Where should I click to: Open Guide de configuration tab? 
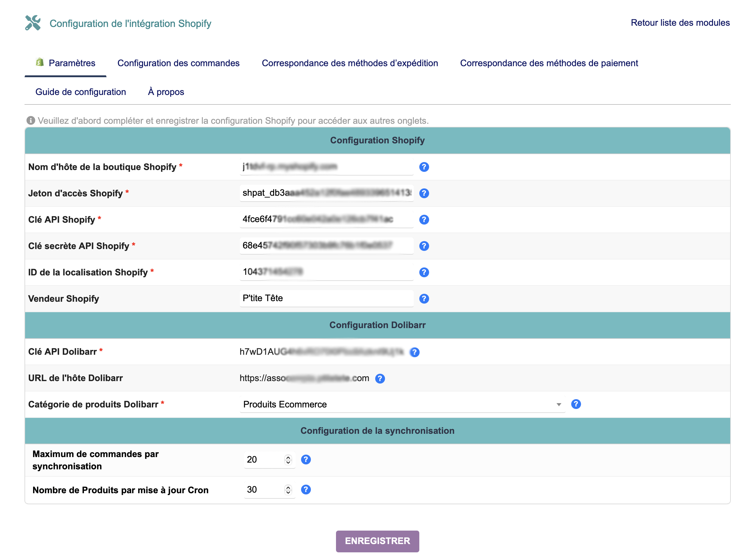click(81, 92)
